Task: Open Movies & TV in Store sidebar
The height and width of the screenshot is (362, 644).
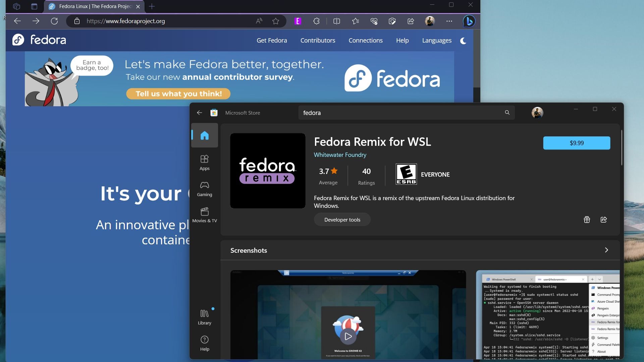Action: coord(204,215)
